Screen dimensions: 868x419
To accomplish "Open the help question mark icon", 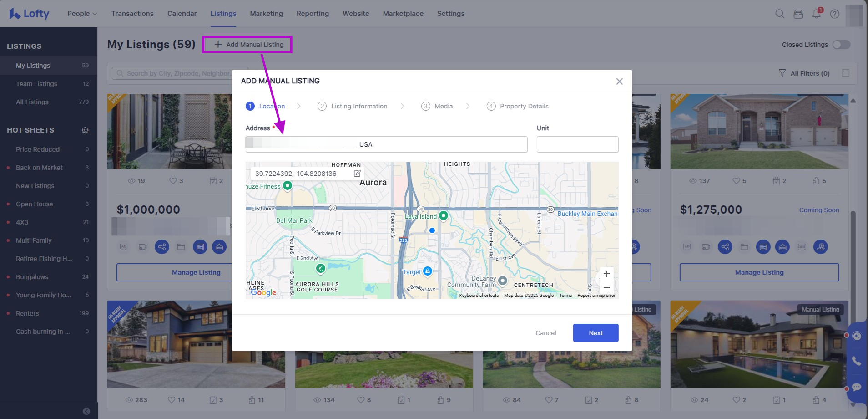I will click(x=835, y=14).
